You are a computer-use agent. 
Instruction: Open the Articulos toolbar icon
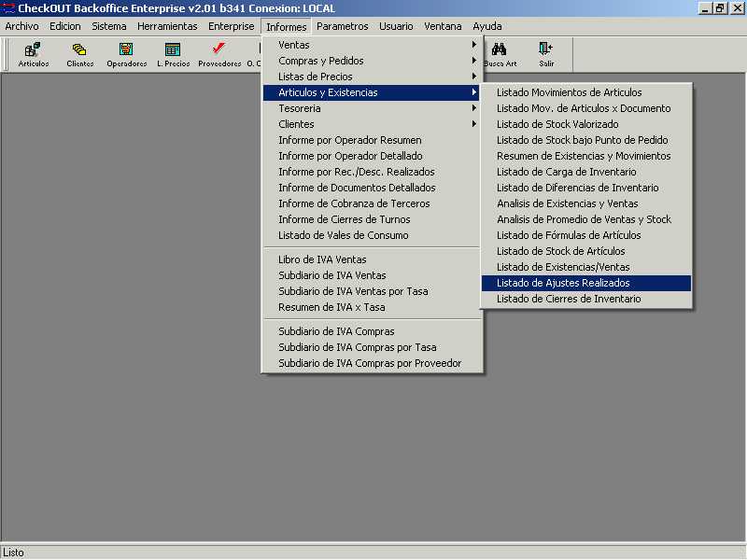(x=34, y=55)
